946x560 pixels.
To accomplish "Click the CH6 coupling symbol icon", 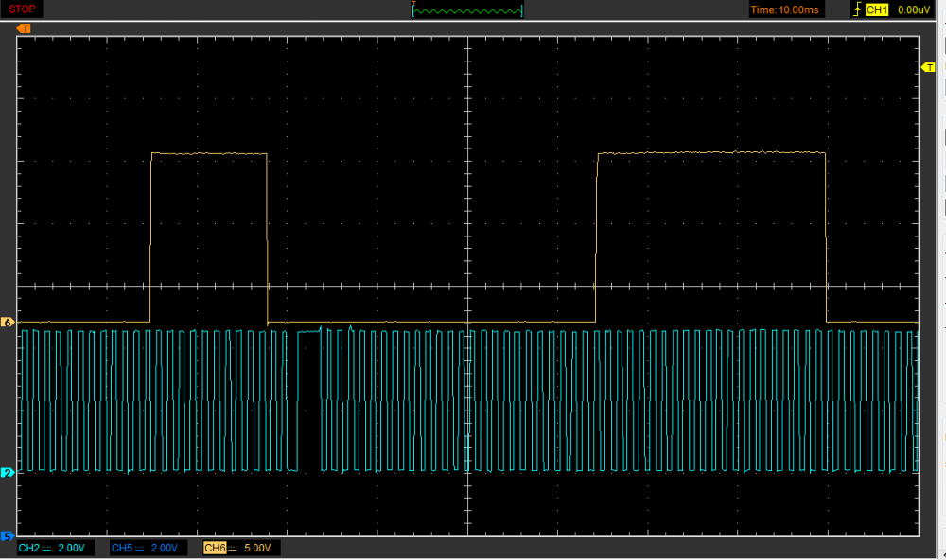I will coord(234,549).
